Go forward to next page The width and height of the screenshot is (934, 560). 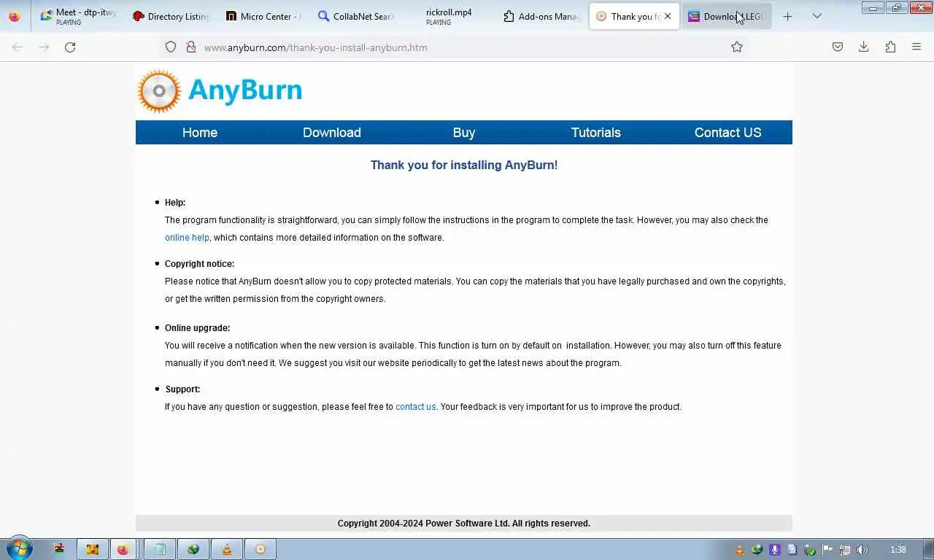(44, 47)
